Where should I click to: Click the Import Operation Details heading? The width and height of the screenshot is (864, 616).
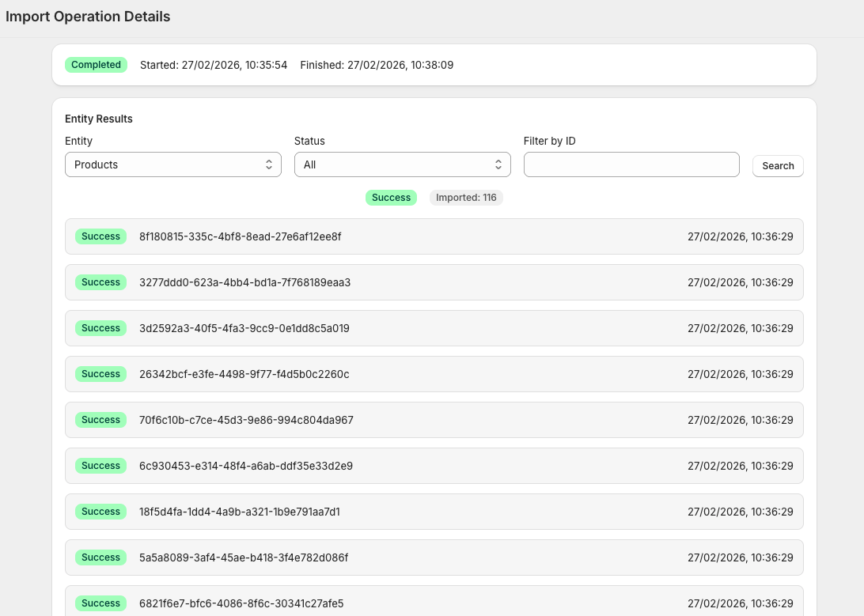pyautogui.click(x=88, y=17)
